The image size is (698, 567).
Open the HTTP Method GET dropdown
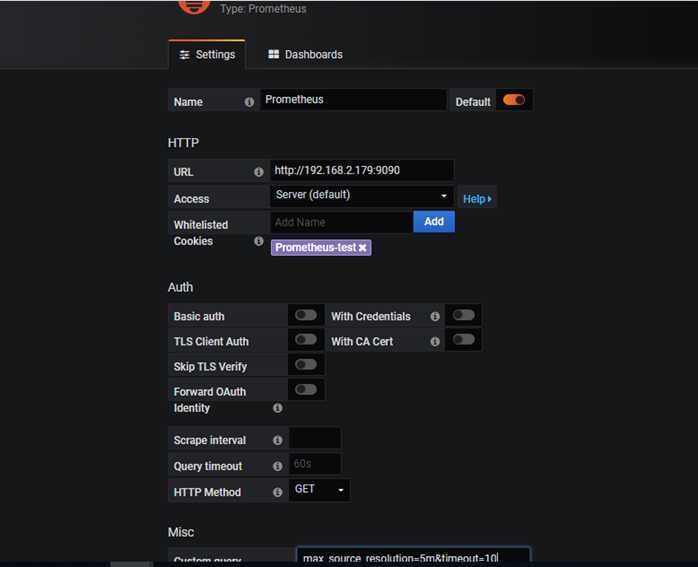point(319,490)
